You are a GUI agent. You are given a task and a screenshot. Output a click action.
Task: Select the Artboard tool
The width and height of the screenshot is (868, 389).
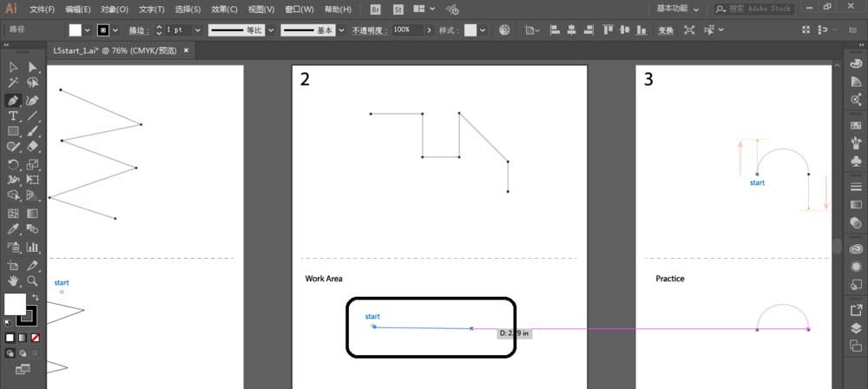coord(13,266)
